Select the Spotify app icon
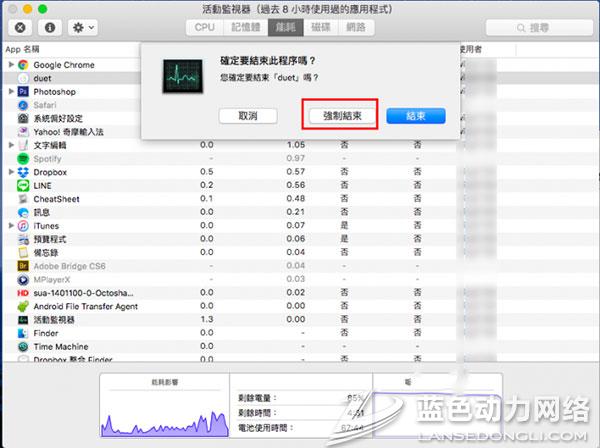 pyautogui.click(x=23, y=159)
